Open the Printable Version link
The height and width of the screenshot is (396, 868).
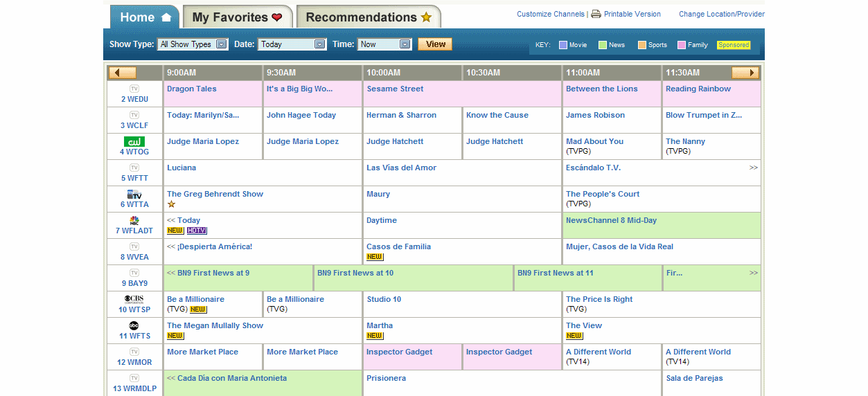coord(632,14)
